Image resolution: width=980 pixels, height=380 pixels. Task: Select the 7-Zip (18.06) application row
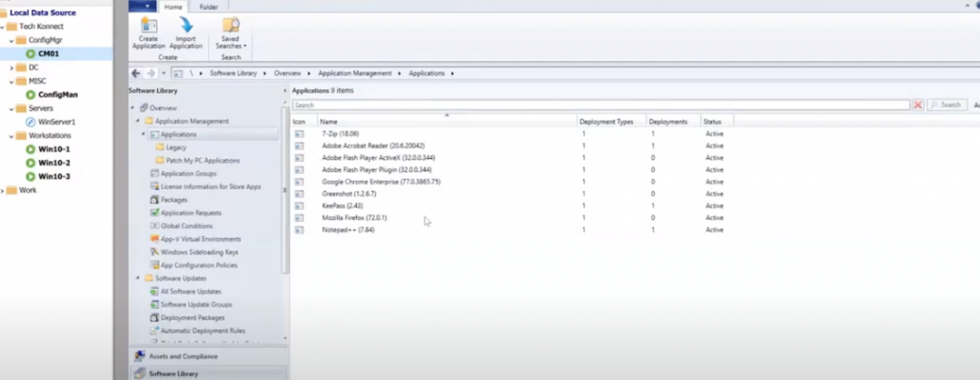pyautogui.click(x=513, y=134)
